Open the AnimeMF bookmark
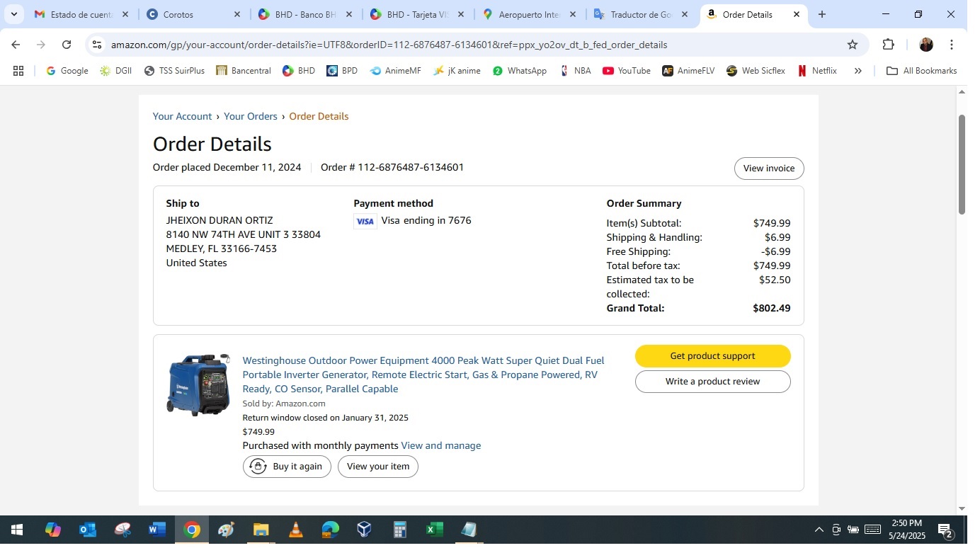 pos(396,71)
